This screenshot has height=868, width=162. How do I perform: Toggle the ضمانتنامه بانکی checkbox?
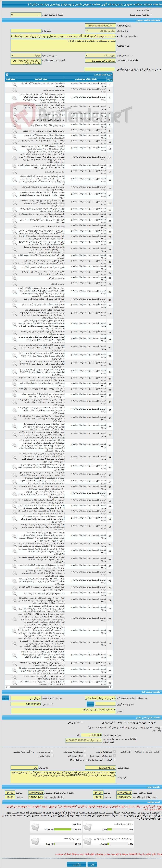click(x=114, y=751)
